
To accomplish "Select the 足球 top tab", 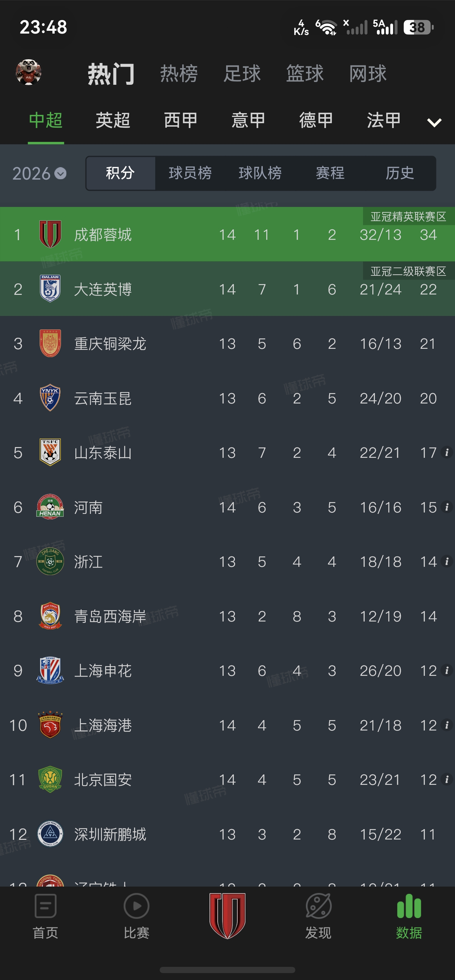I will (x=242, y=73).
